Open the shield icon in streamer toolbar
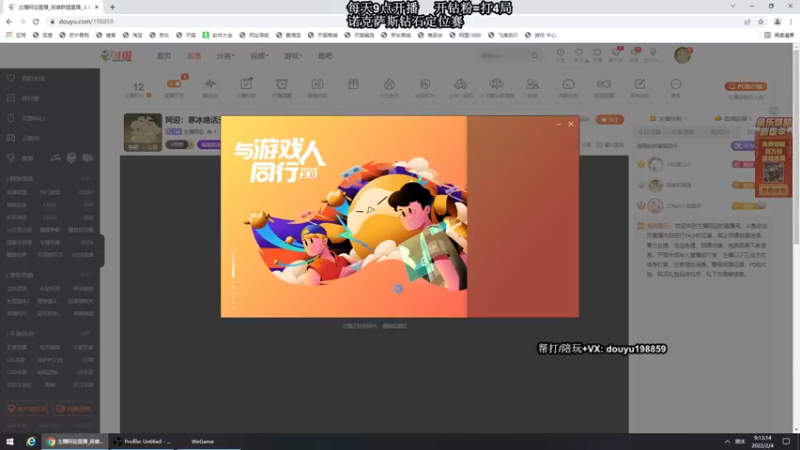The width and height of the screenshot is (800, 450). coord(425,84)
